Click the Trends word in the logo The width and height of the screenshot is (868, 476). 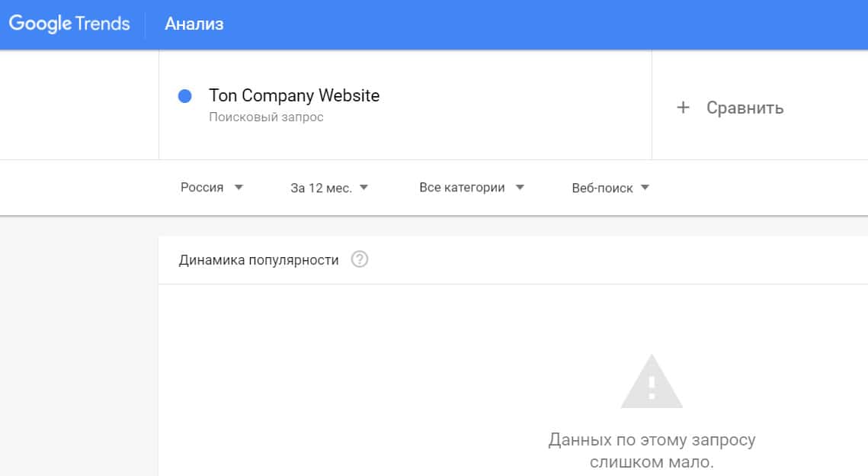[103, 24]
